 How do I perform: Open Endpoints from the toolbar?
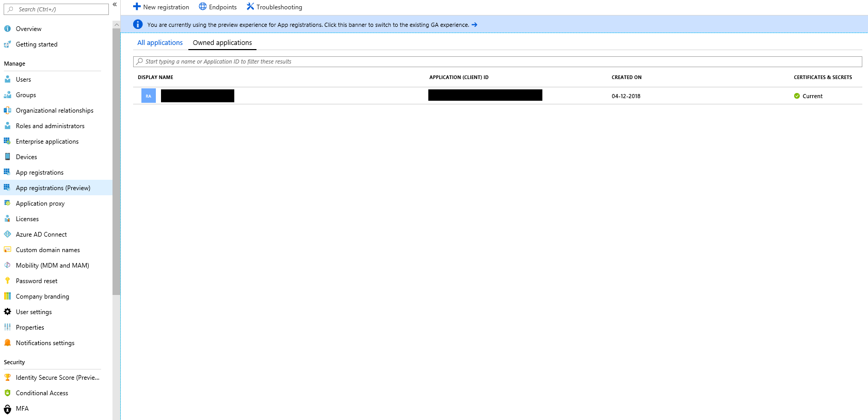coord(218,7)
